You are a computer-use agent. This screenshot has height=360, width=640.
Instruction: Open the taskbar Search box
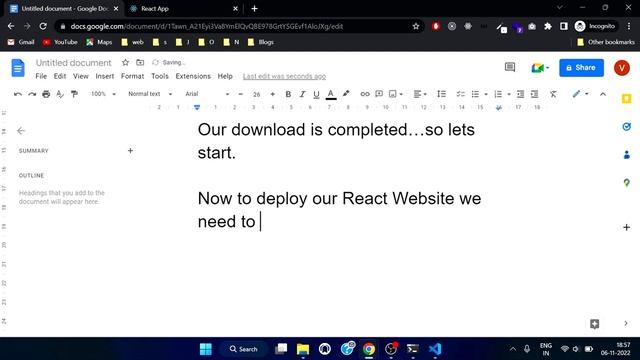click(x=243, y=349)
